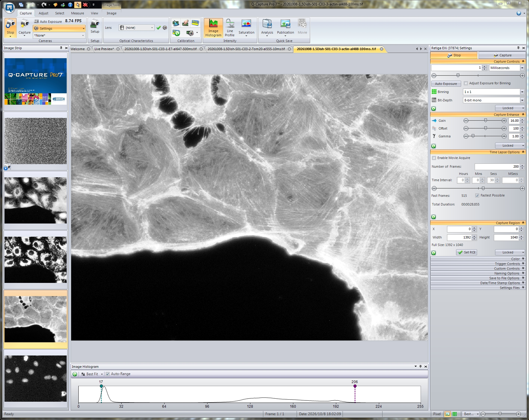Click the ribbon Capture camera icon
Image resolution: width=529 pixels, height=420 pixels.
(25, 28)
